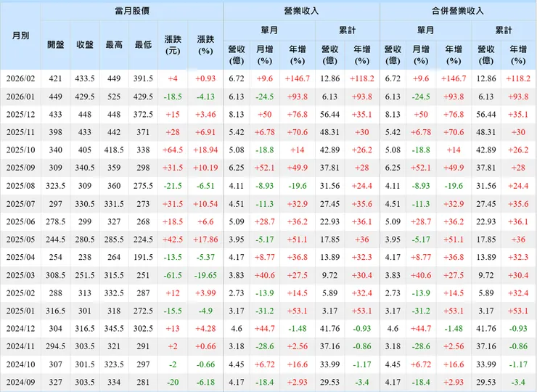The image size is (537, 392).
Task: Select the 最高 column header
Action: [x=114, y=44]
